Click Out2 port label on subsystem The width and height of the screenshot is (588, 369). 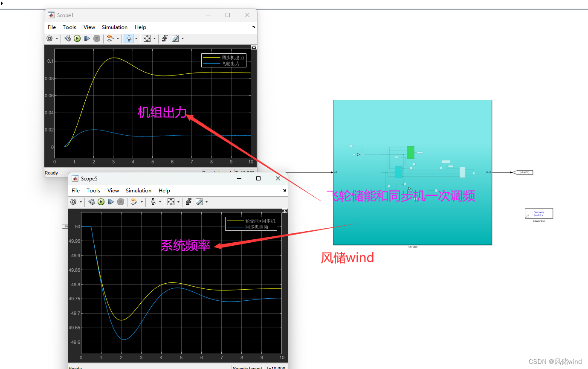pyautogui.click(x=489, y=172)
